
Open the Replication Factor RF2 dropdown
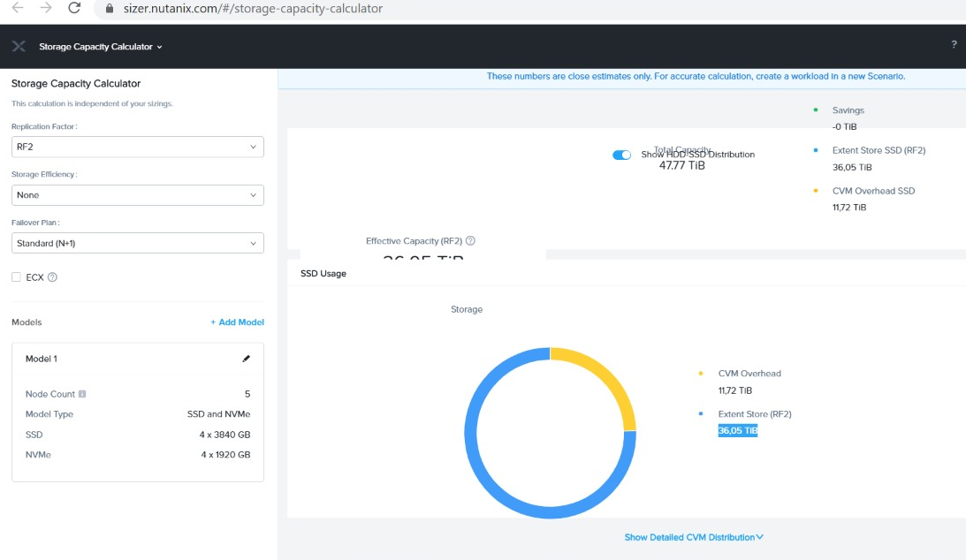point(137,147)
